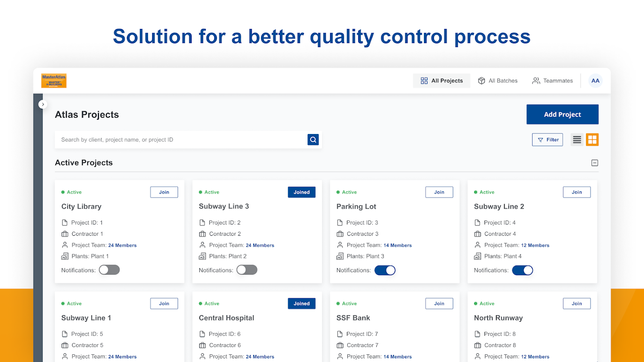Go to the Teammates tab

coord(553,81)
